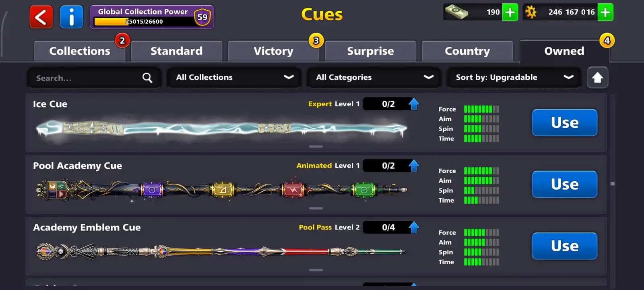Open the Sort by: Upgradable dropdown

pyautogui.click(x=514, y=77)
